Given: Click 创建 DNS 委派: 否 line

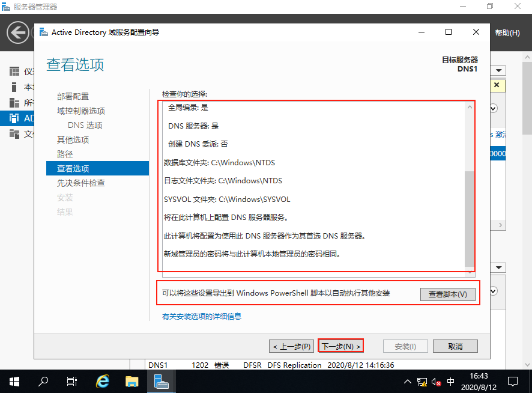Looking at the screenshot, I should point(198,144).
